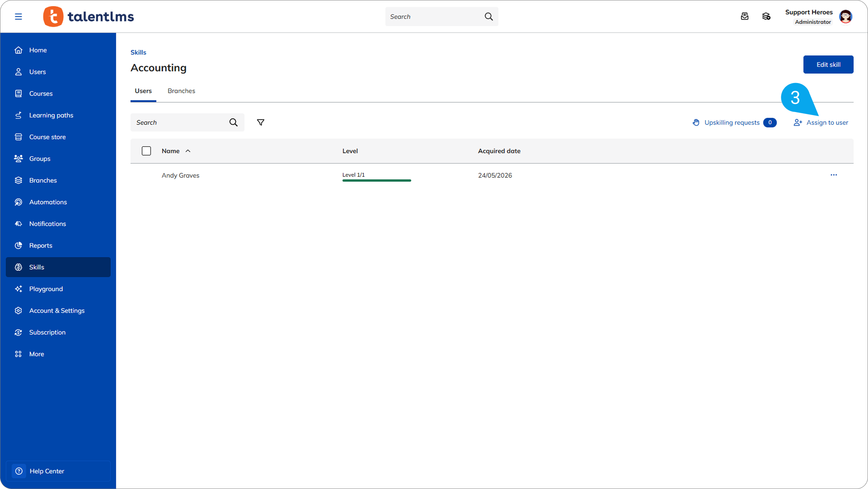Tick the select-all checkbox by Name
Image resolution: width=868 pixels, height=489 pixels.
coord(146,151)
